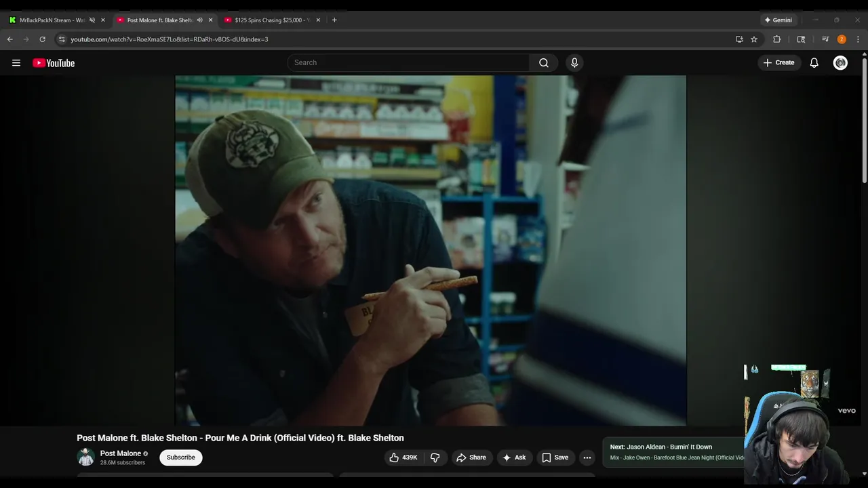Go back with browser back arrow
868x488 pixels.
[10, 39]
